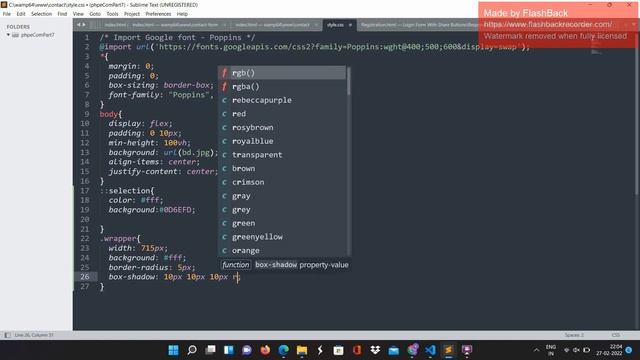
Task: Open taskbar Search
Action: pyautogui.click(x=192, y=350)
